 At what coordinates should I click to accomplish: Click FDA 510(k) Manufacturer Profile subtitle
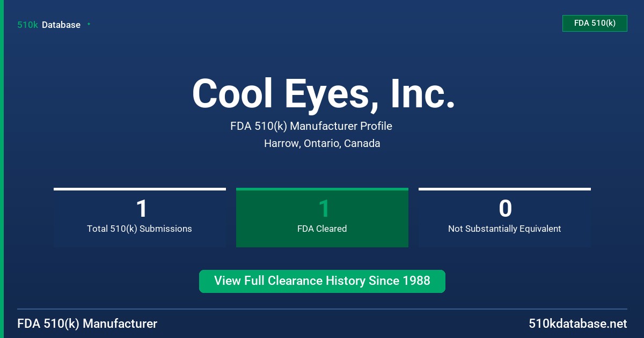[x=311, y=126]
